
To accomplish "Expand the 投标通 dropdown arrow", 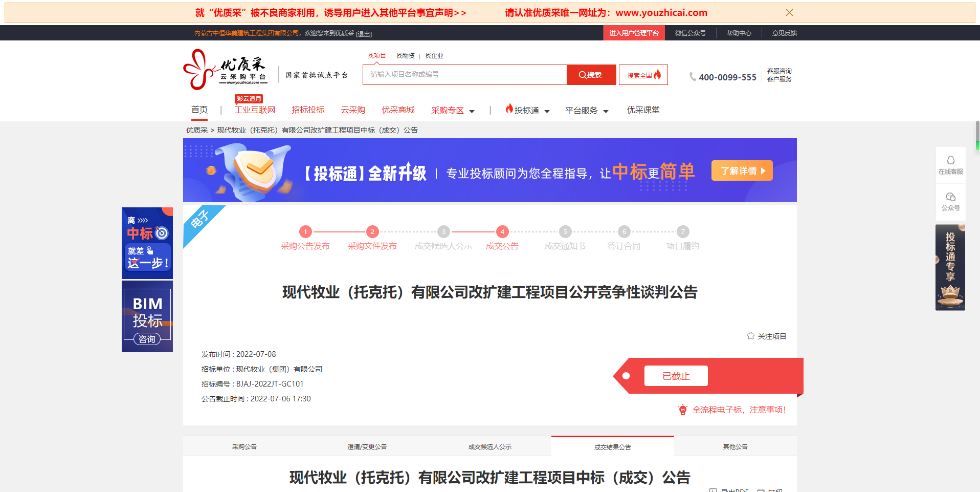I will [x=547, y=111].
